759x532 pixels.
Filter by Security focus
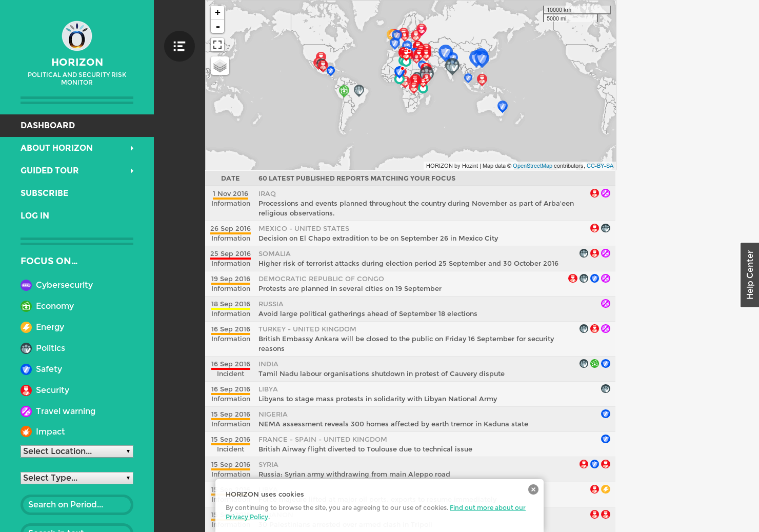point(52,390)
